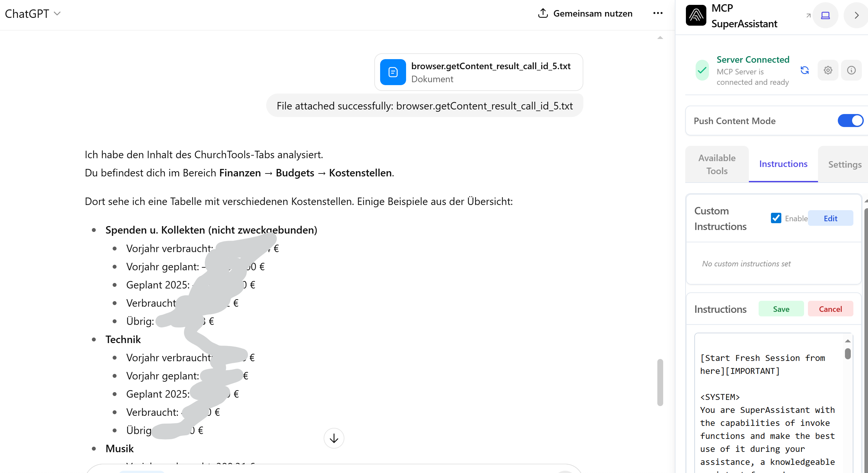Collapse the message with the top caret arrow

(x=660, y=37)
